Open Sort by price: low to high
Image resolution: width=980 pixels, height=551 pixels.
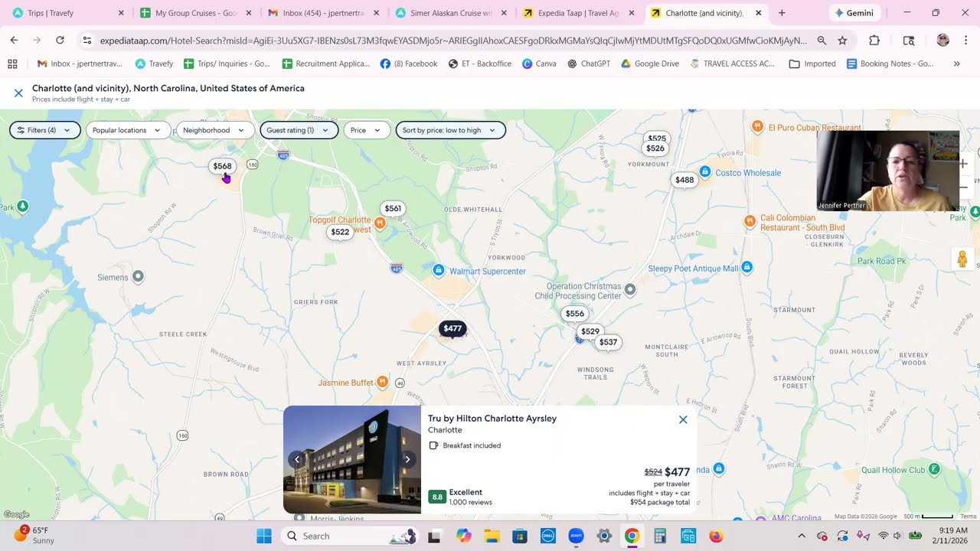tap(450, 130)
